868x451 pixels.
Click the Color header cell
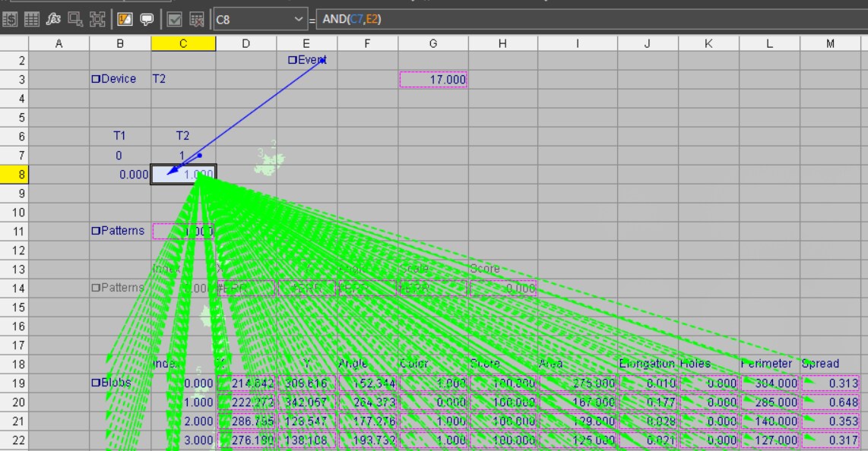click(x=433, y=364)
